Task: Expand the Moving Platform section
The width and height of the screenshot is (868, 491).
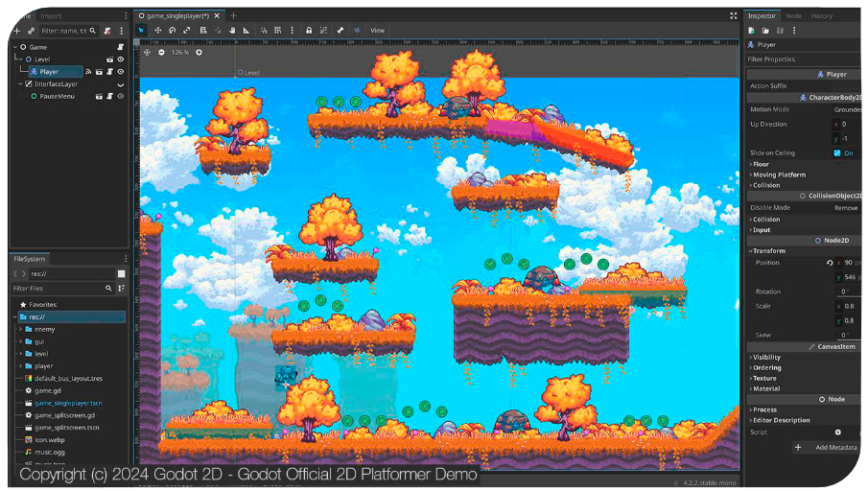Action: pyautogui.click(x=779, y=175)
